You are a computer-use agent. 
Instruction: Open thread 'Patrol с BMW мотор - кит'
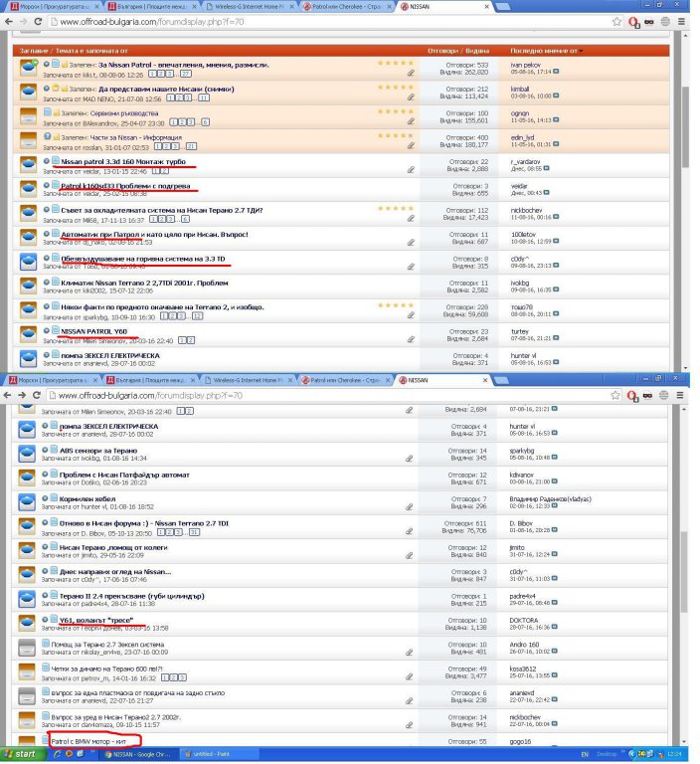tap(88, 741)
